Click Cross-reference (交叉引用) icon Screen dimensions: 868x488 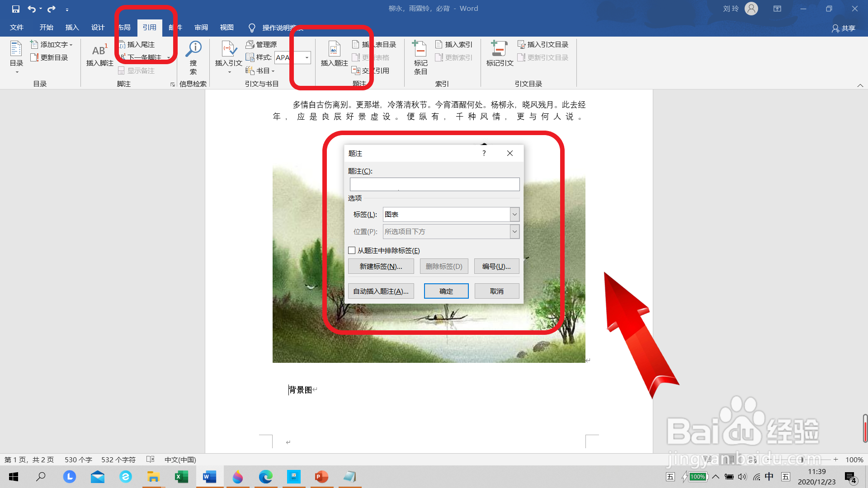point(371,70)
